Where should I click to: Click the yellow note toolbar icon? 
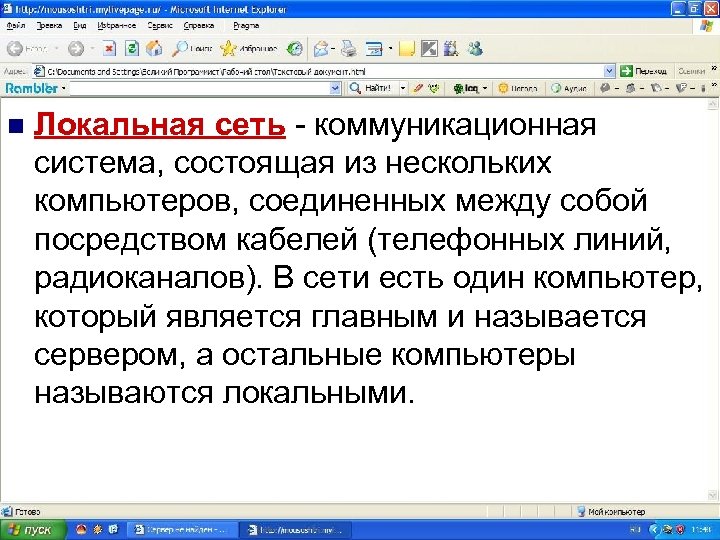[x=407, y=48]
